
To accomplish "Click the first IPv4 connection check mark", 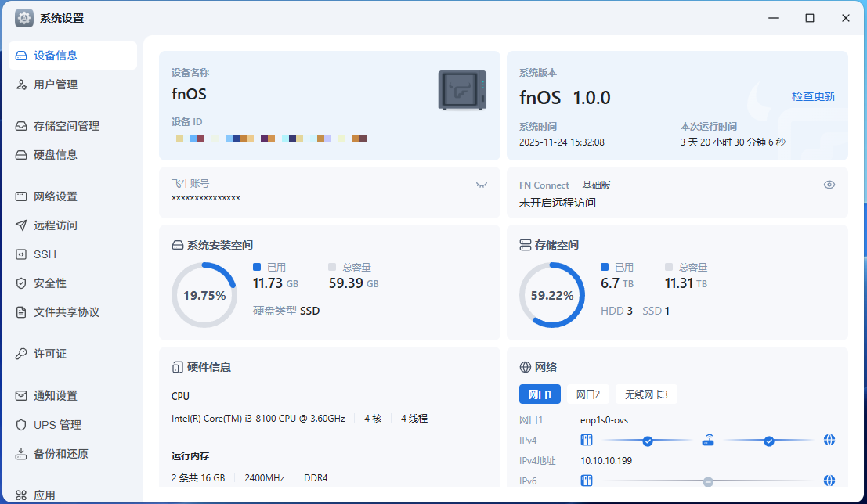I will point(648,441).
